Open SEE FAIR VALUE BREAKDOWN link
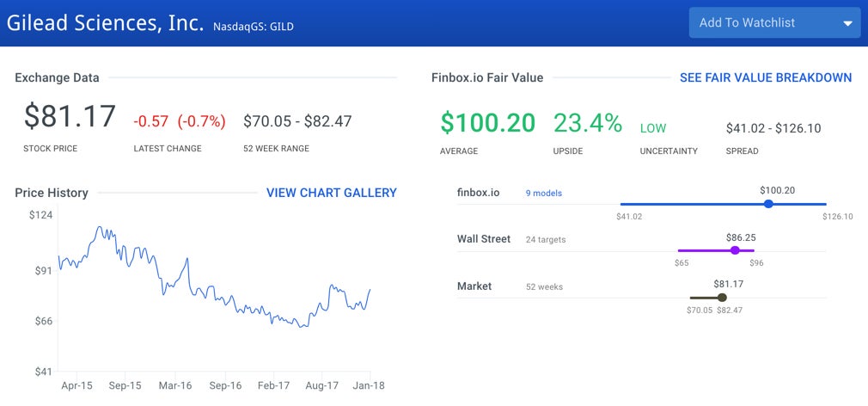 (x=766, y=77)
